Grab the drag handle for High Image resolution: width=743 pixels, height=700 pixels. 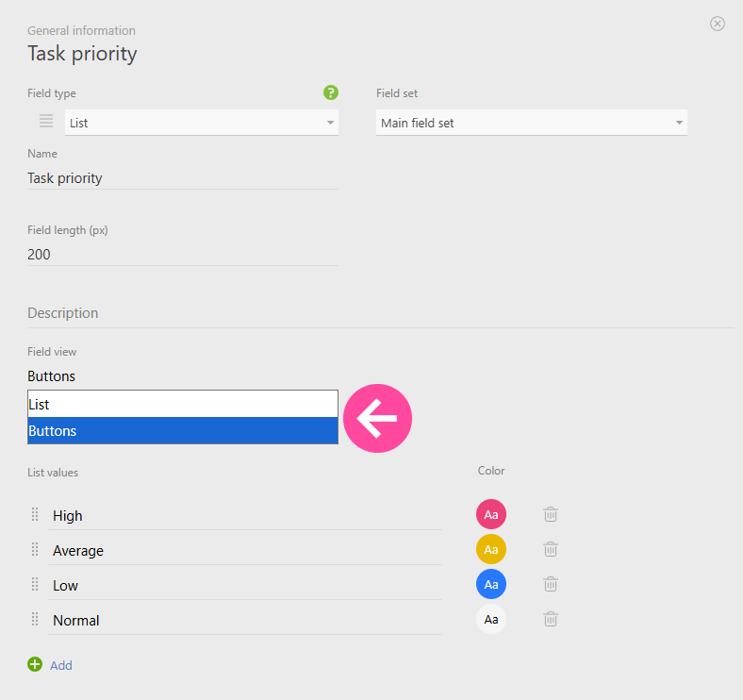[x=35, y=514]
